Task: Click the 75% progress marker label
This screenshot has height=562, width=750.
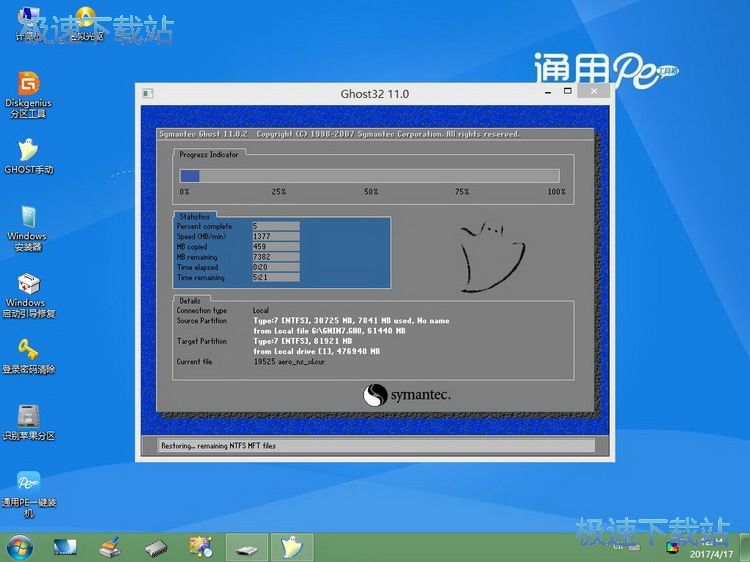Action: 462,192
